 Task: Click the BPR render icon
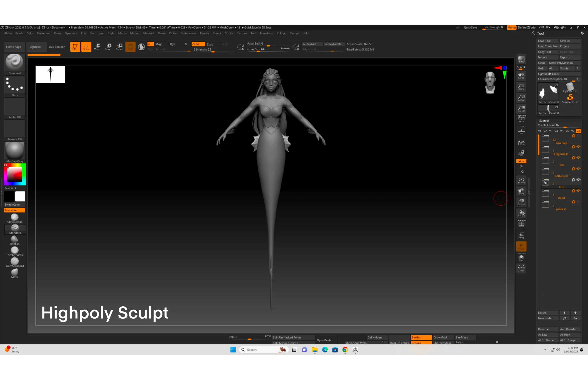[x=521, y=59]
